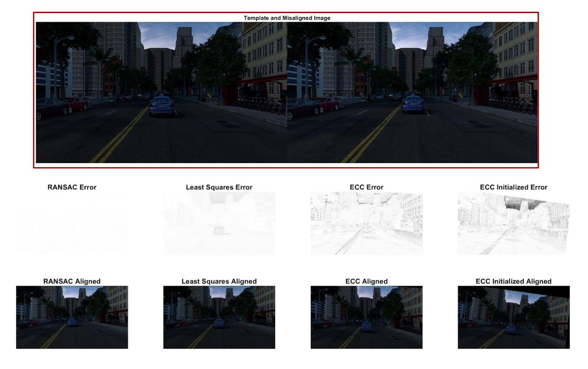Select the ECC Initialized Aligned image
The height and width of the screenshot is (369, 588).
[514, 317]
